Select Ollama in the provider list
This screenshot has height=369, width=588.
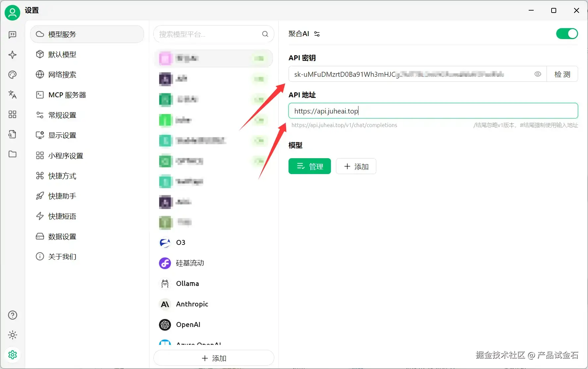point(187,284)
